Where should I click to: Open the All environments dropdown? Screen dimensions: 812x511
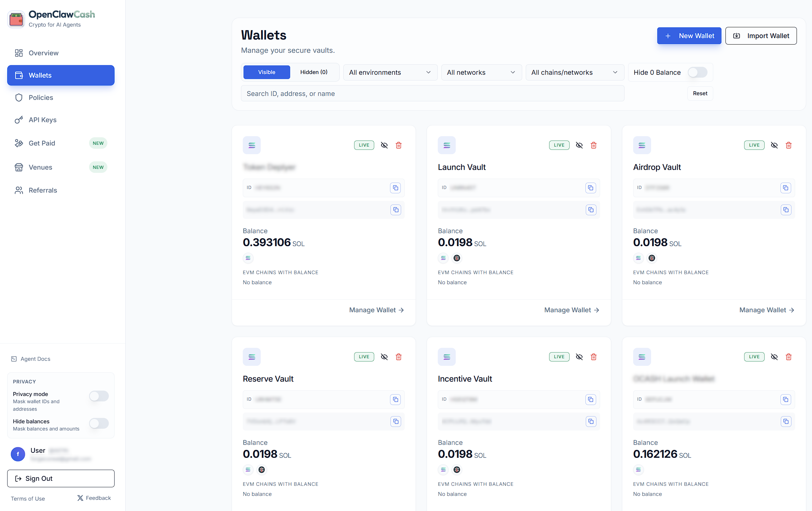[x=390, y=72]
